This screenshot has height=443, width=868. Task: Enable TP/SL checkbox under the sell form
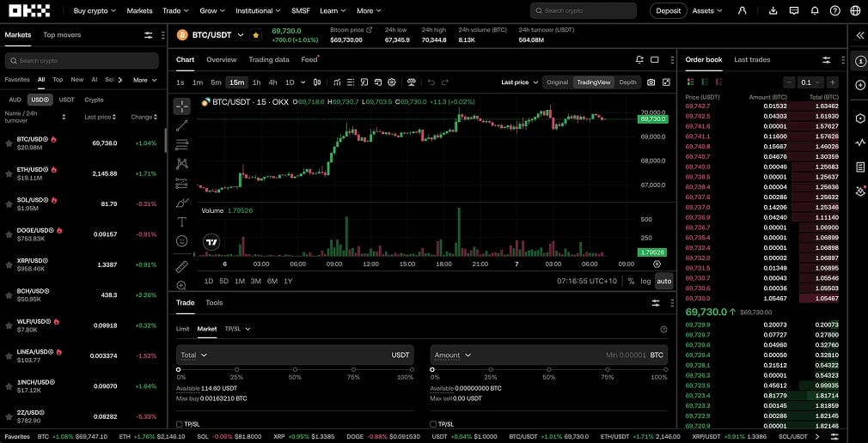pyautogui.click(x=433, y=424)
